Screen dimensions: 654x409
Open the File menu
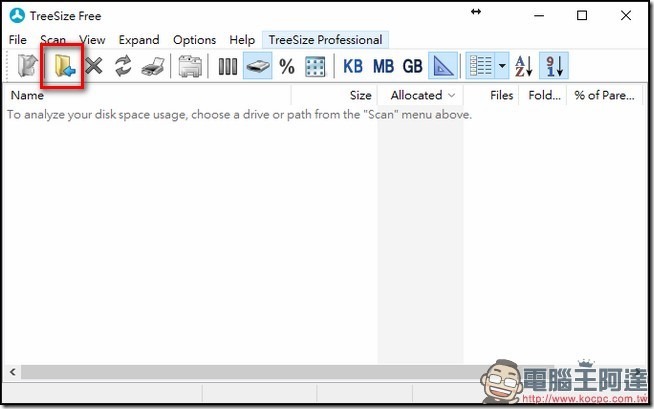point(18,40)
